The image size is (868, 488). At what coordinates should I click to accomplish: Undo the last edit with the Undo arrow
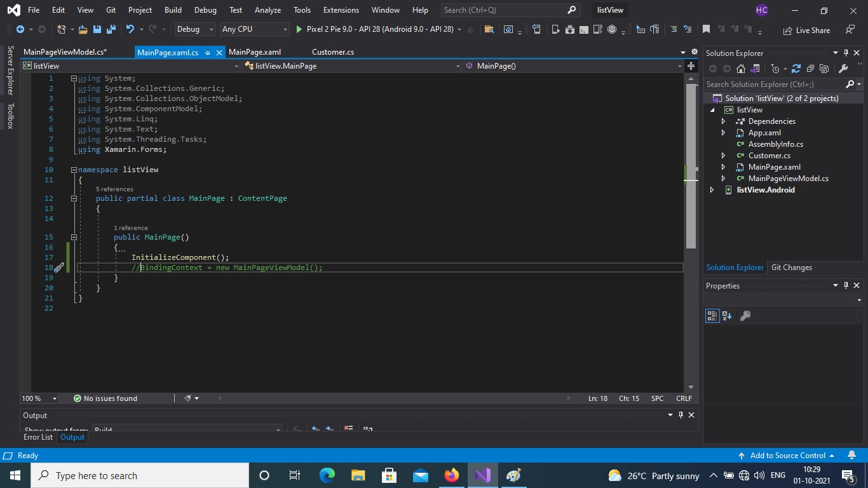(x=130, y=29)
